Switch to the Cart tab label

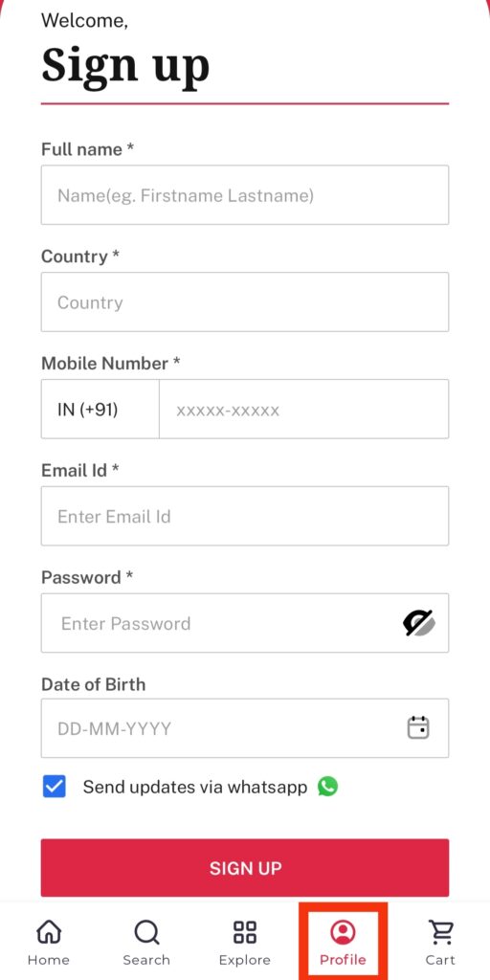(x=440, y=960)
